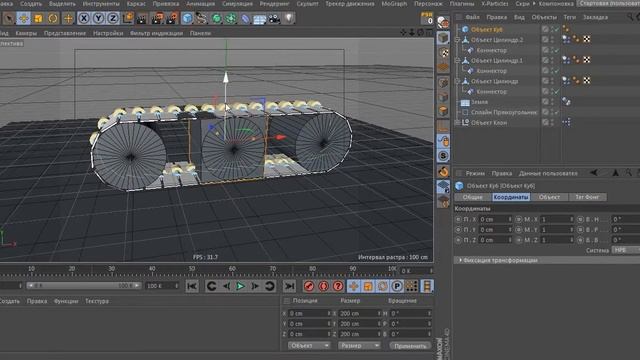Select Земля object in the object list

[479, 102]
